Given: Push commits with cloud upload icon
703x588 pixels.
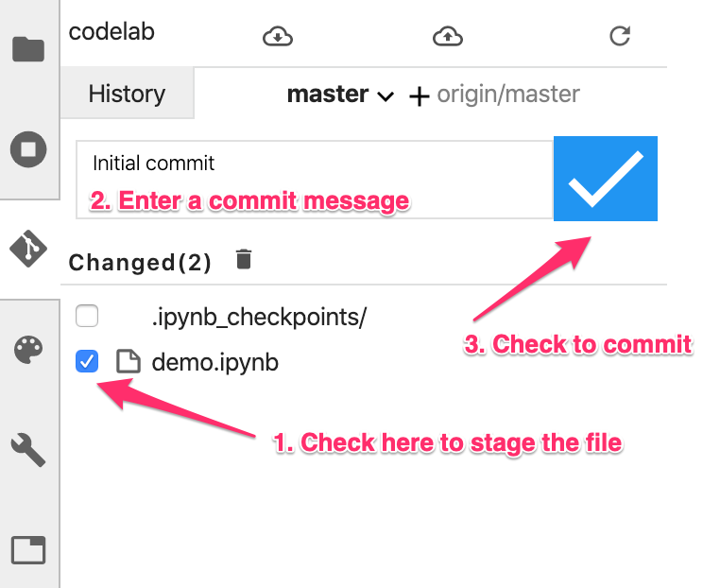Looking at the screenshot, I should pos(447,37).
